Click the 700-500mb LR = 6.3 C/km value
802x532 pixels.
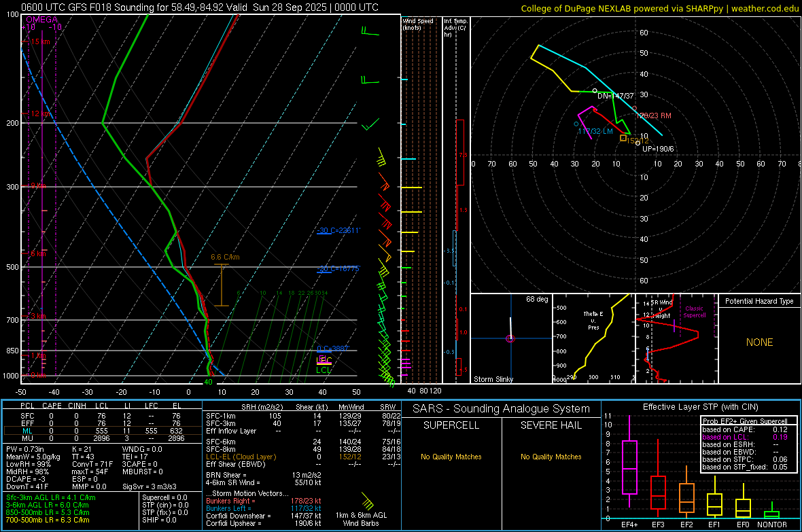[x=48, y=520]
